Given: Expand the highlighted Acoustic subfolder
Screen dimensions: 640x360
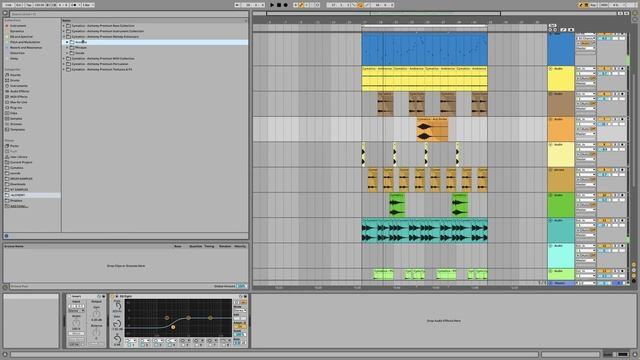Looking at the screenshot, I should pyautogui.click(x=67, y=42).
